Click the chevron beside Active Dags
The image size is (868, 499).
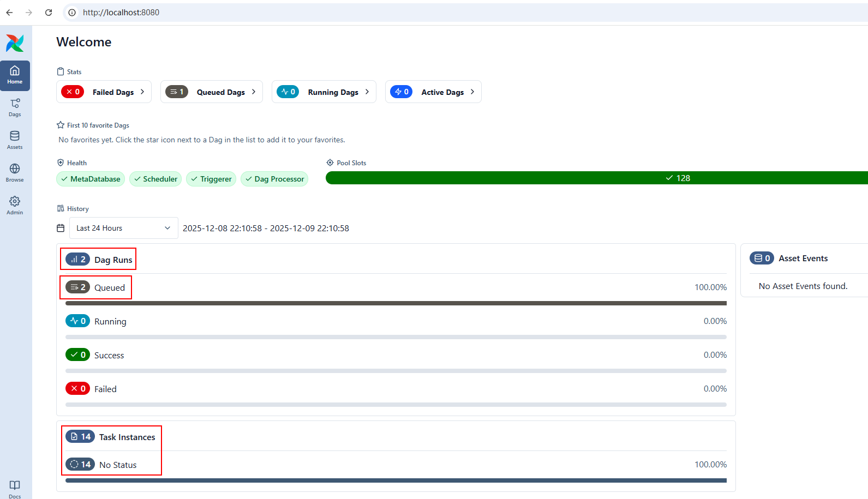(472, 92)
